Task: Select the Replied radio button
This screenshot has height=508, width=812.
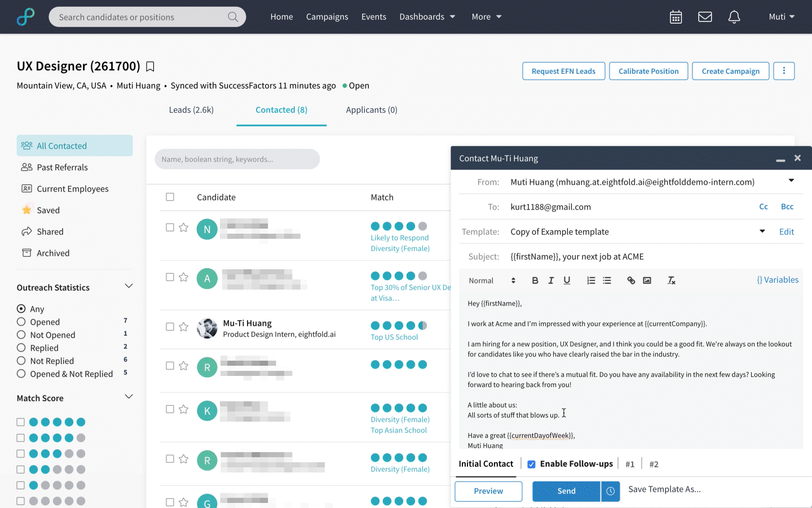Action: point(21,348)
